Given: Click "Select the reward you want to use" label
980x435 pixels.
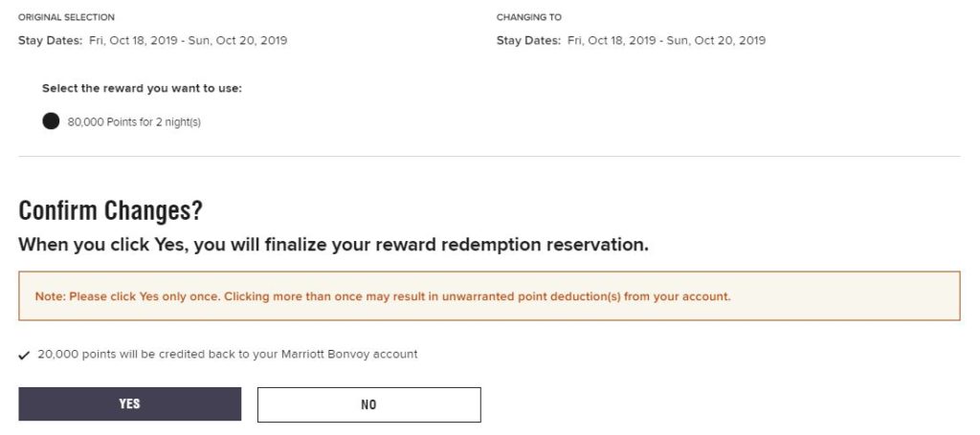Looking at the screenshot, I should [x=142, y=89].
